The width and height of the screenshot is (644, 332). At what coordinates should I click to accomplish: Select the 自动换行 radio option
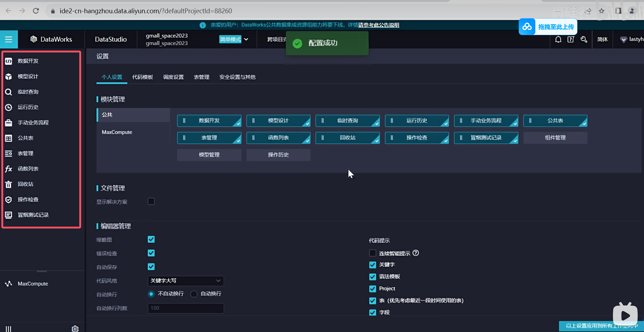click(194, 294)
